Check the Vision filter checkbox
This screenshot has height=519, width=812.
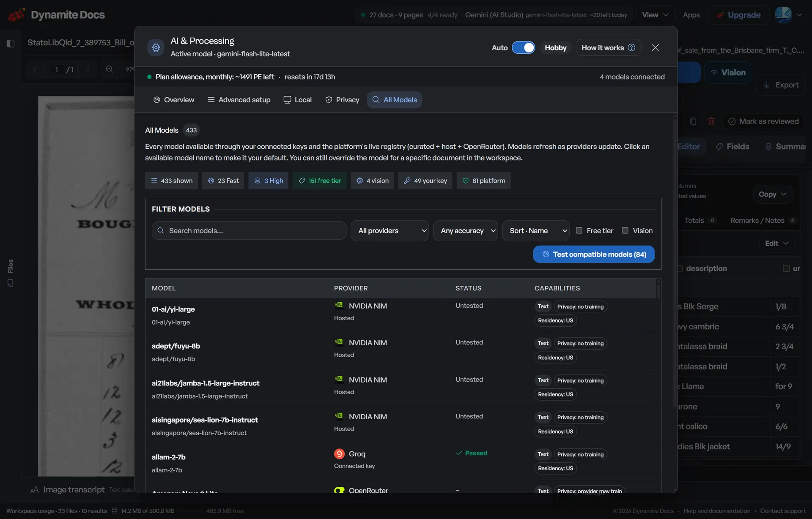[625, 230]
